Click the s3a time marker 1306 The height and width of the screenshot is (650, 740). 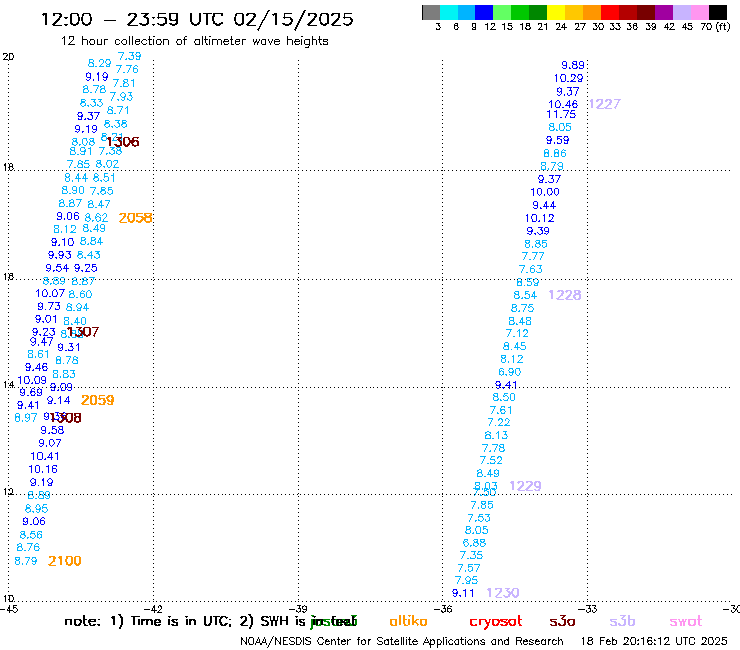pyautogui.click(x=123, y=142)
